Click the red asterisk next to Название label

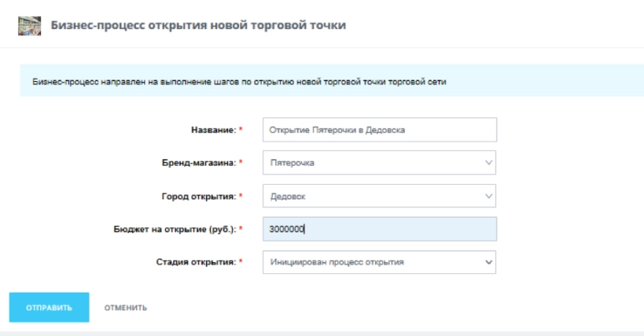(241, 130)
